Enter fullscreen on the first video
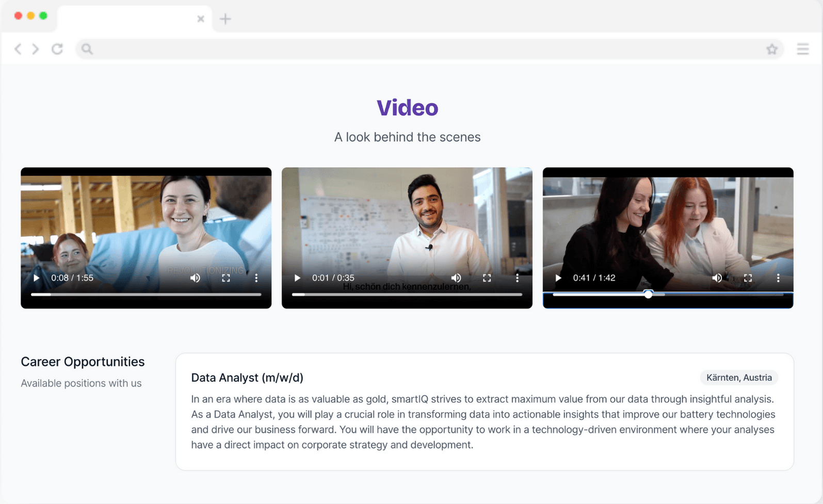823x504 pixels. (x=226, y=278)
